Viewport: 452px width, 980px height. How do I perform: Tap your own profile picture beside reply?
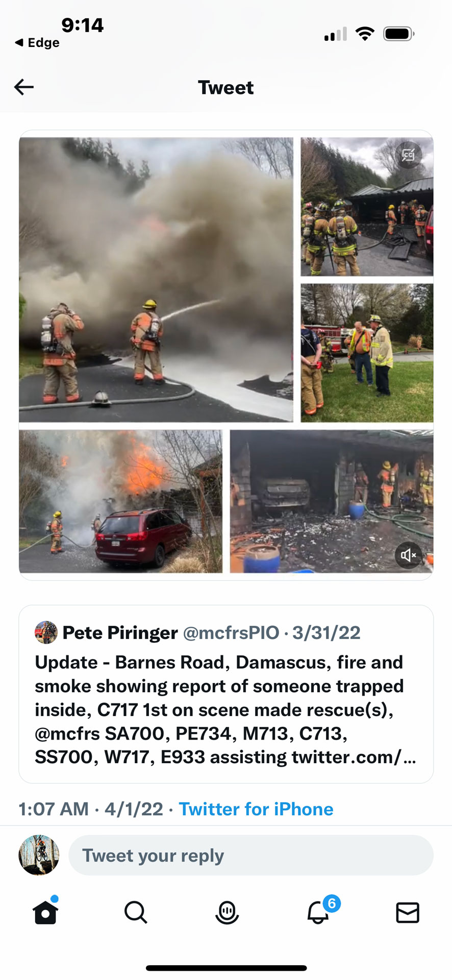[39, 855]
